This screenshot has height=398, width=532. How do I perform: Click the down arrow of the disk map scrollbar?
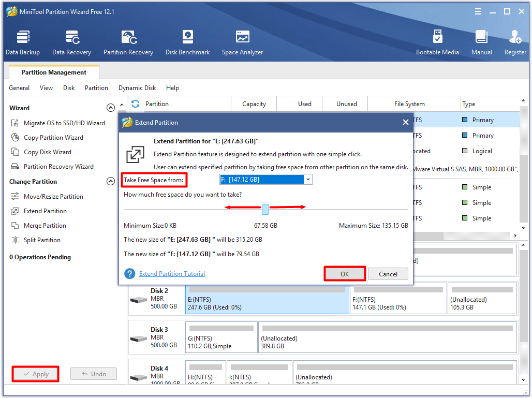523,380
